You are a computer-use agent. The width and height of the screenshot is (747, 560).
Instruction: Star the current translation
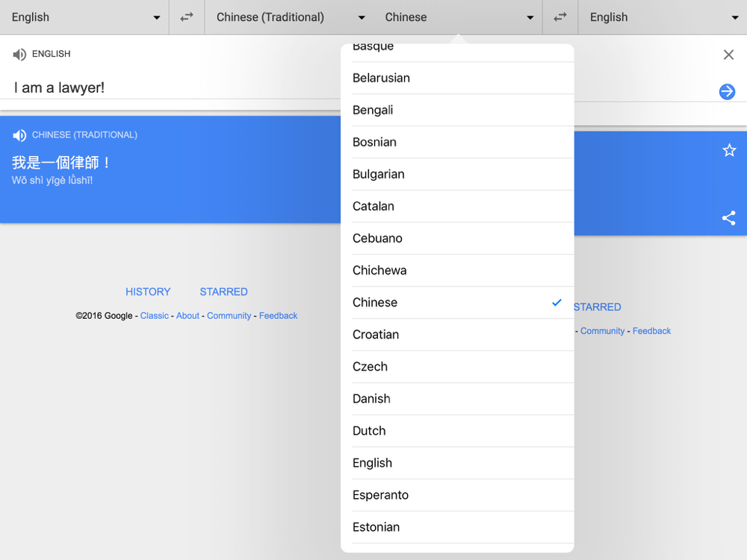(x=729, y=151)
